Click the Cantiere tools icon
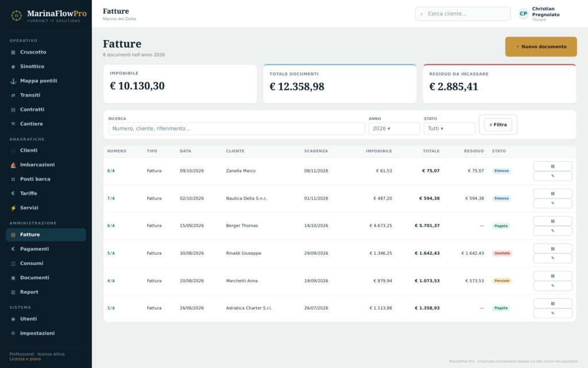The height and width of the screenshot is (368, 588). tap(13, 124)
